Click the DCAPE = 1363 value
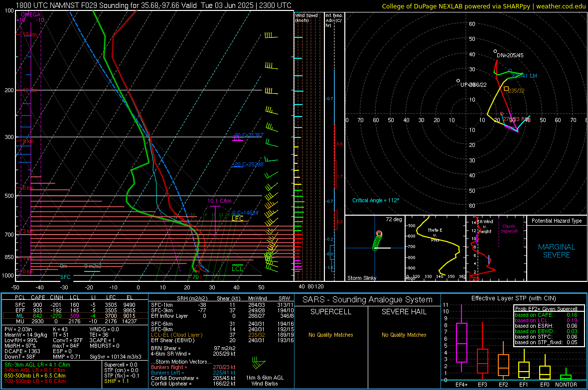The image size is (588, 390). pyautogui.click(x=22, y=351)
